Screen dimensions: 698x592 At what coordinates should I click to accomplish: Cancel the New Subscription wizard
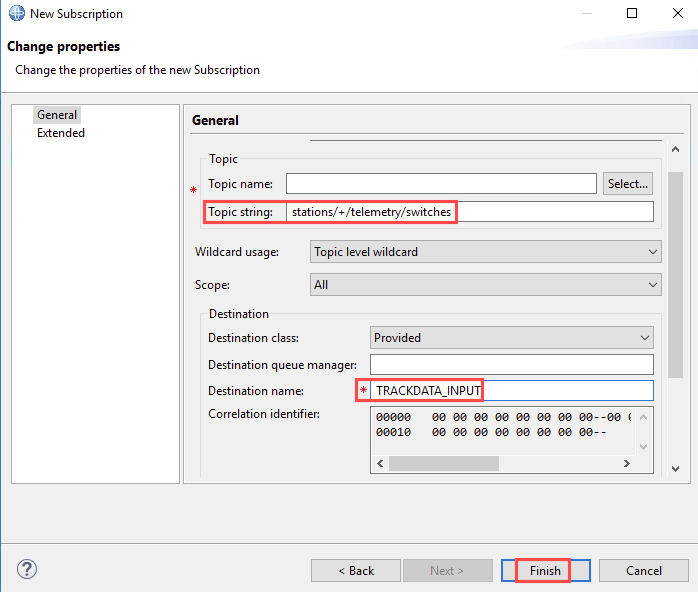tap(644, 571)
